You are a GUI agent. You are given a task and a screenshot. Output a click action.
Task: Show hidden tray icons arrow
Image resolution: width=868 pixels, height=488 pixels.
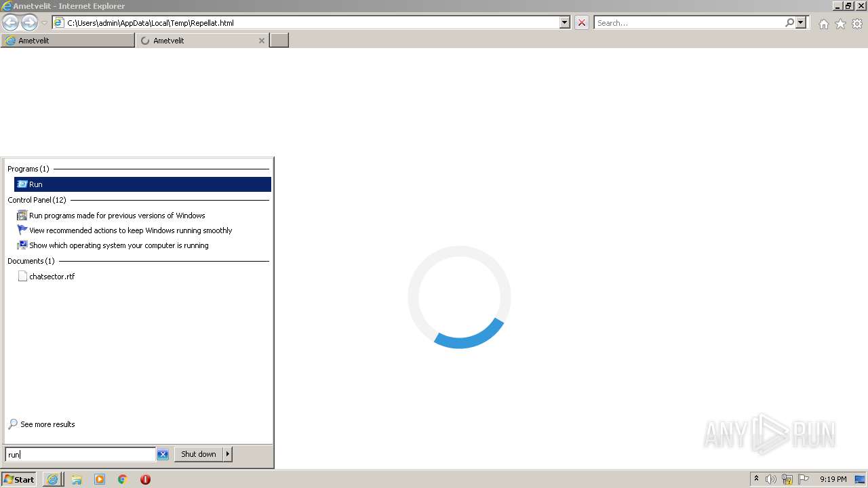click(756, 479)
